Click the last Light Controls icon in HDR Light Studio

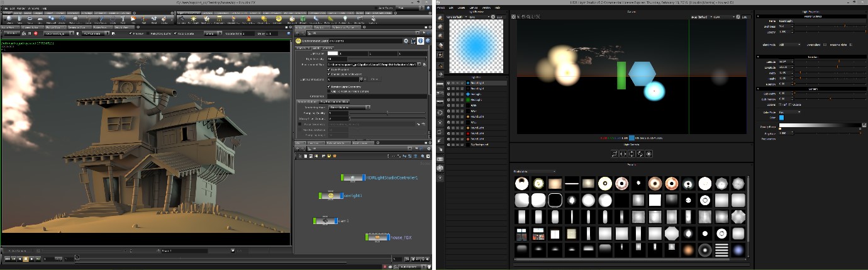648,154
